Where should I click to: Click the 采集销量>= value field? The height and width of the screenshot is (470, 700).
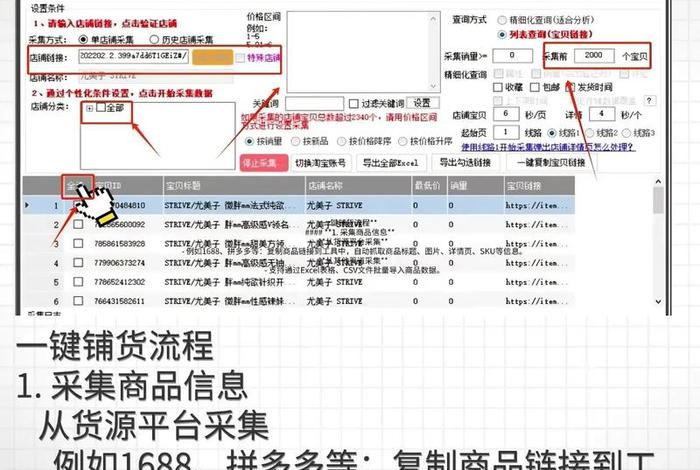tap(512, 56)
